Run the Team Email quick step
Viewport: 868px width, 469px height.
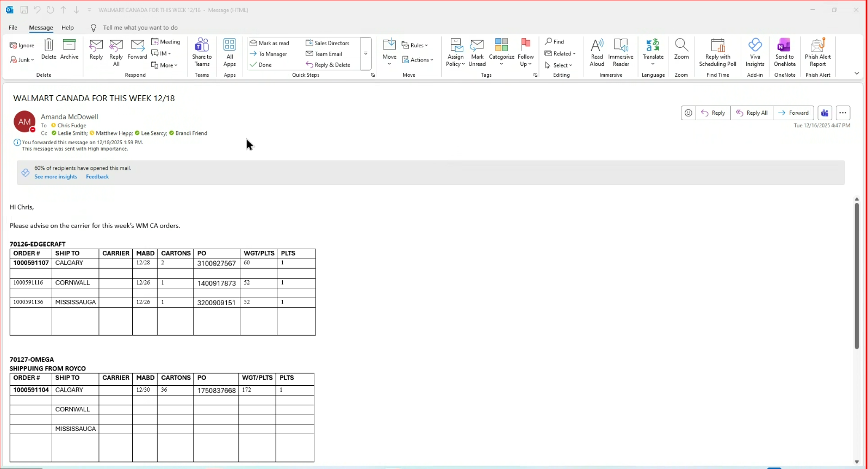coord(324,54)
